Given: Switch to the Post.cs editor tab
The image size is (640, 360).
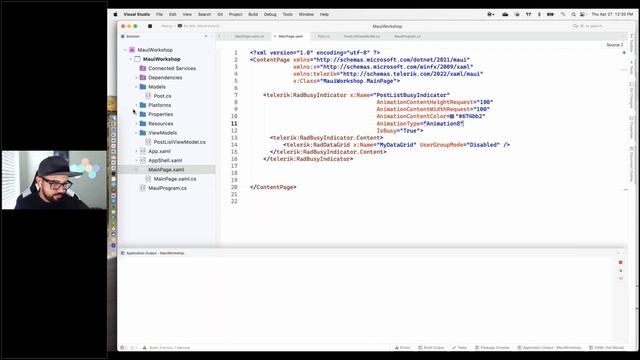Looking at the screenshot, I should (324, 36).
